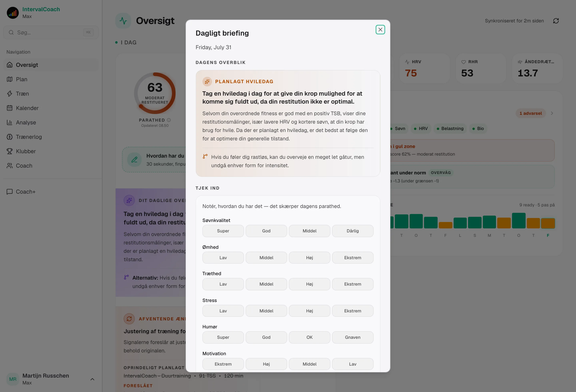
Task: Click the HRV pulse icon
Action: (x=407, y=62)
